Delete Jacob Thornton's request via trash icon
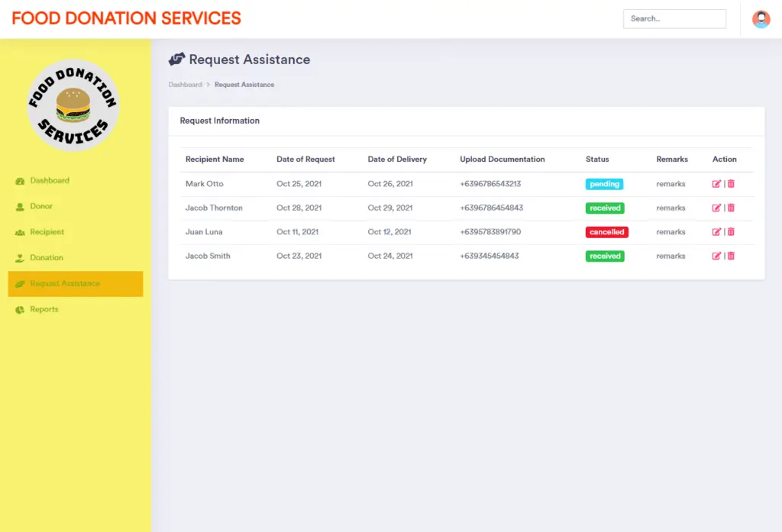 click(x=731, y=208)
